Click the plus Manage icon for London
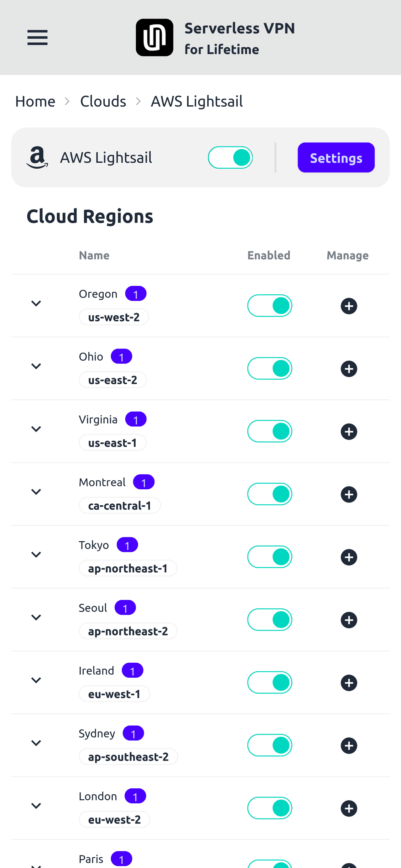This screenshot has height=868, width=401. pyautogui.click(x=349, y=808)
